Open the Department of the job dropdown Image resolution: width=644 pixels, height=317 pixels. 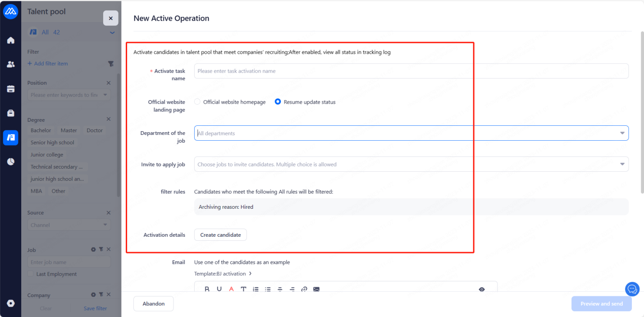(x=411, y=133)
